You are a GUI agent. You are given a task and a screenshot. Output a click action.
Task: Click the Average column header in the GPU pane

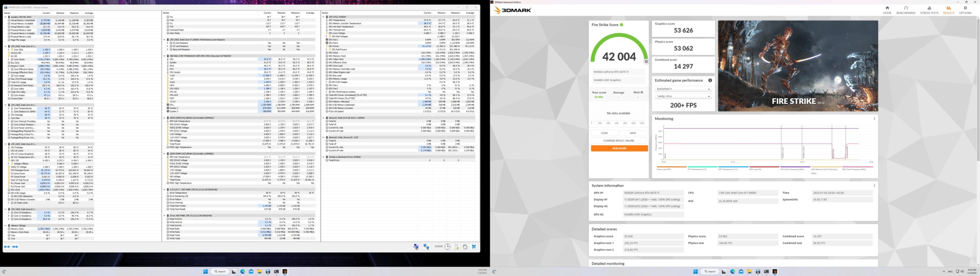[470, 13]
